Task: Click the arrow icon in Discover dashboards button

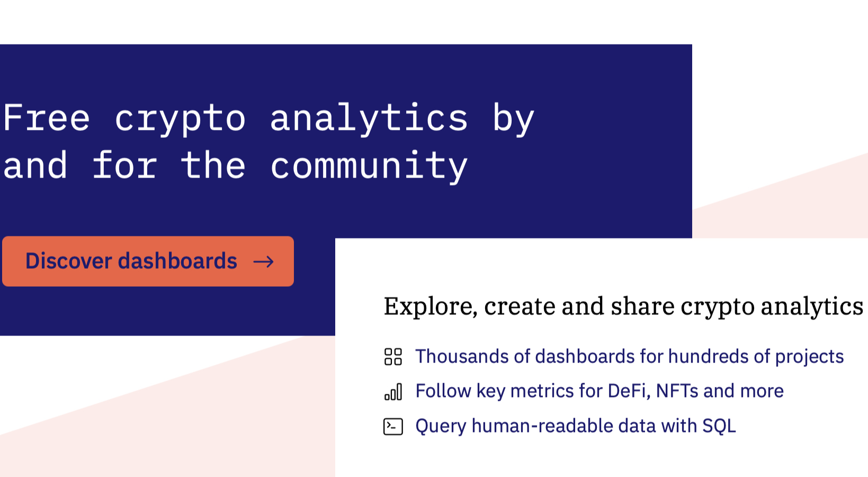Action: click(x=263, y=261)
